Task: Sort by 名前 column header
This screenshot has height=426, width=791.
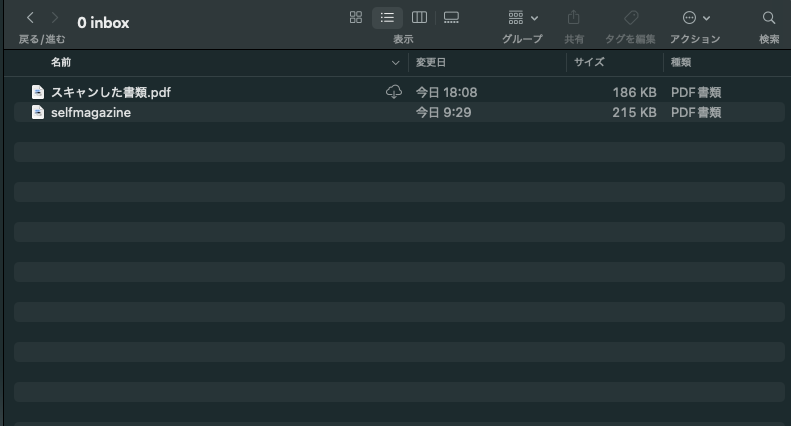Action: (x=61, y=62)
